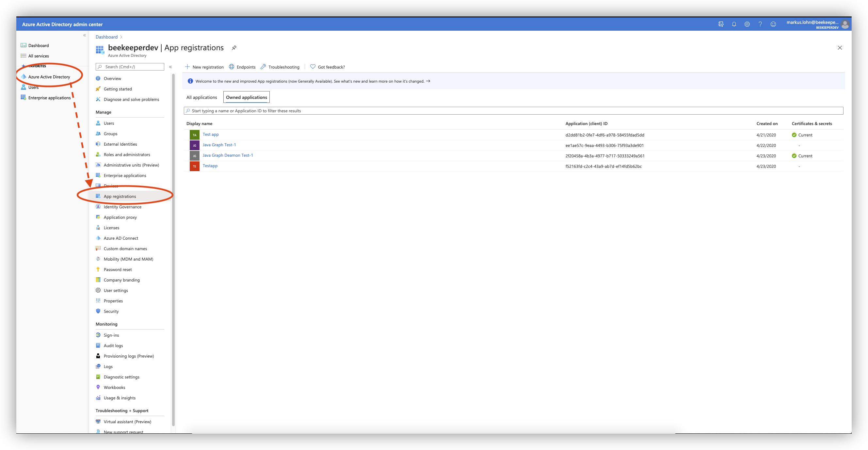The width and height of the screenshot is (868, 450).
Task: Switch to the All applications tab
Action: [201, 97]
